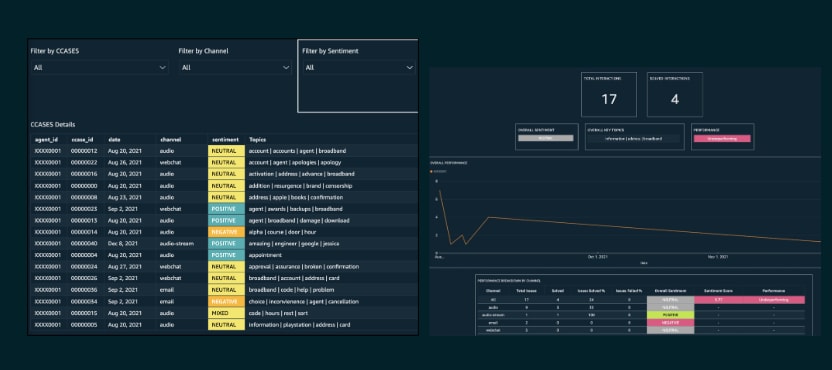This screenshot has height=370, width=832.
Task: Click topics 'information | playstation | address | card'
Action: click(x=299, y=325)
